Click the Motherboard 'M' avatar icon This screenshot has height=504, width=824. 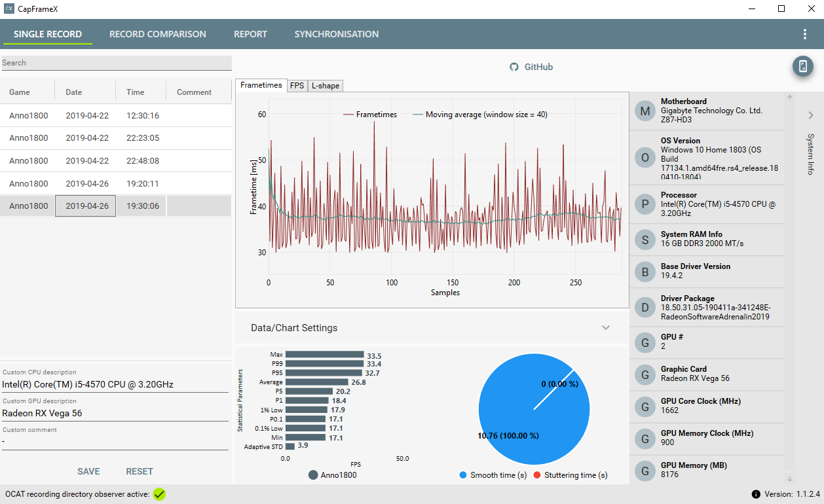pos(645,111)
